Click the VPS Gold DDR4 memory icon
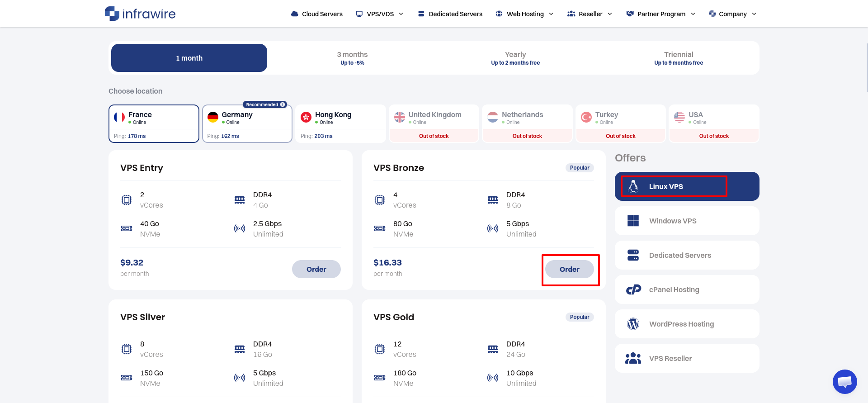 coord(493,349)
